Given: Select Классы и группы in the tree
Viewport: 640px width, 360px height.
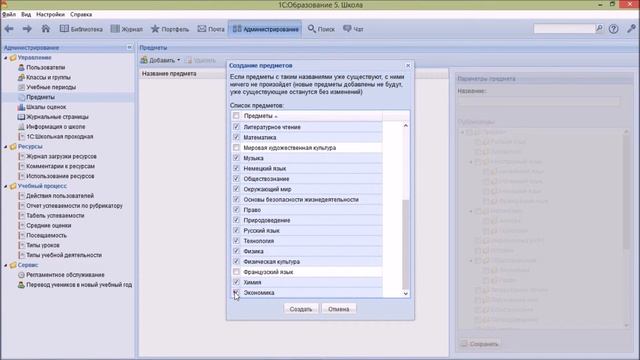Looking at the screenshot, I should tap(48, 77).
